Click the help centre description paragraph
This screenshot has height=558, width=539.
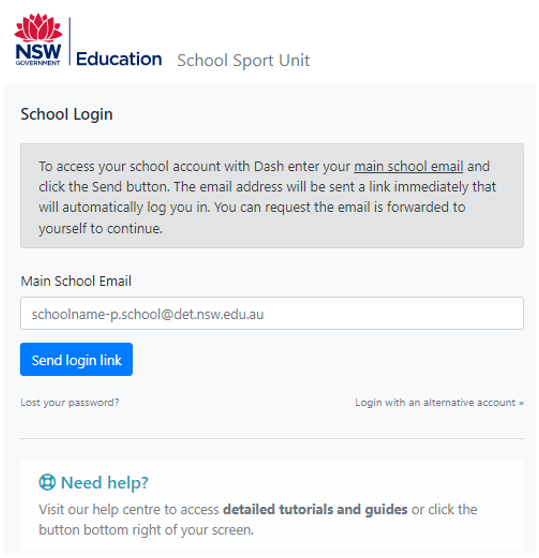(x=258, y=520)
